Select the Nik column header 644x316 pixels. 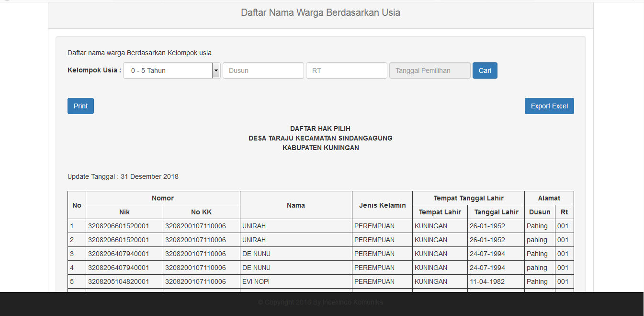click(124, 212)
